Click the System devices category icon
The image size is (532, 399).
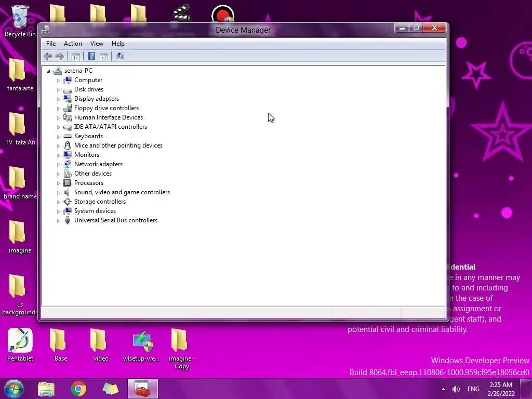tap(68, 211)
